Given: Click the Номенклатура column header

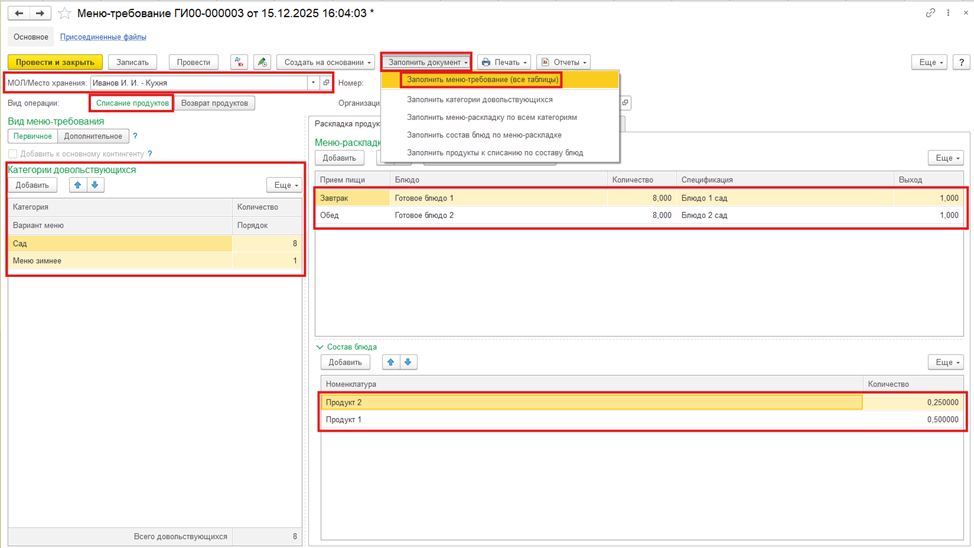Looking at the screenshot, I should click(x=592, y=384).
